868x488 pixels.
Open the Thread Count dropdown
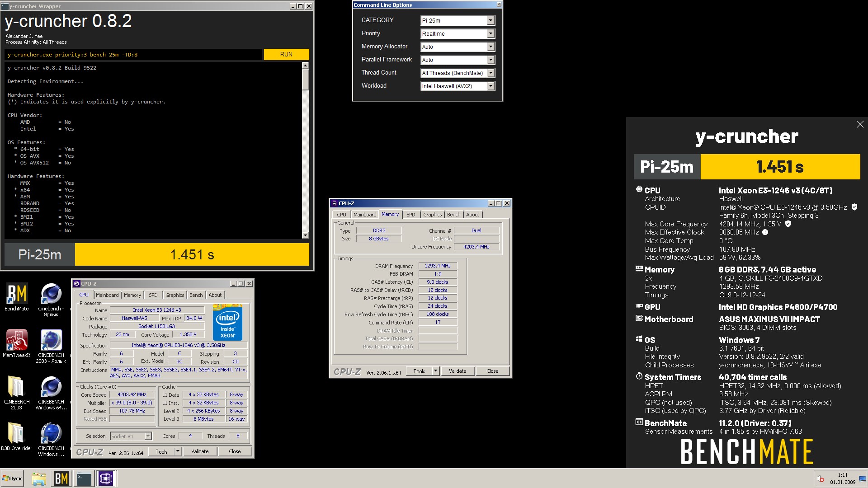click(491, 73)
